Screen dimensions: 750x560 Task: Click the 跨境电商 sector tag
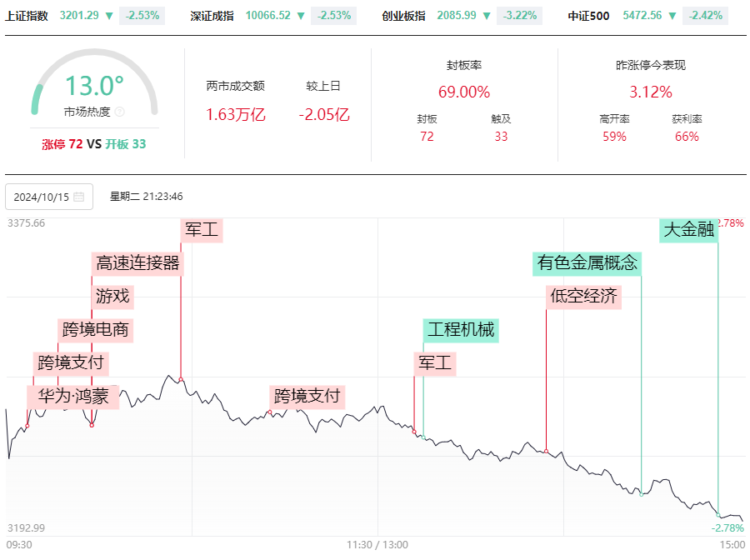pos(95,330)
